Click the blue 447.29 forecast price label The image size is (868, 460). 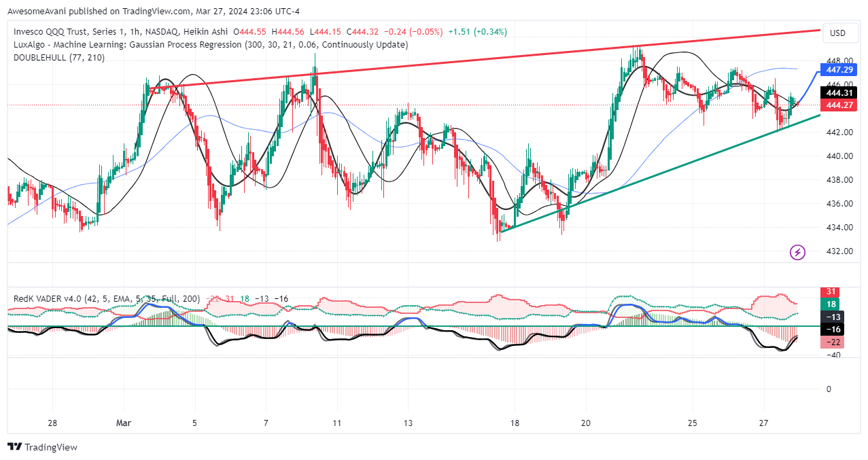tap(837, 70)
